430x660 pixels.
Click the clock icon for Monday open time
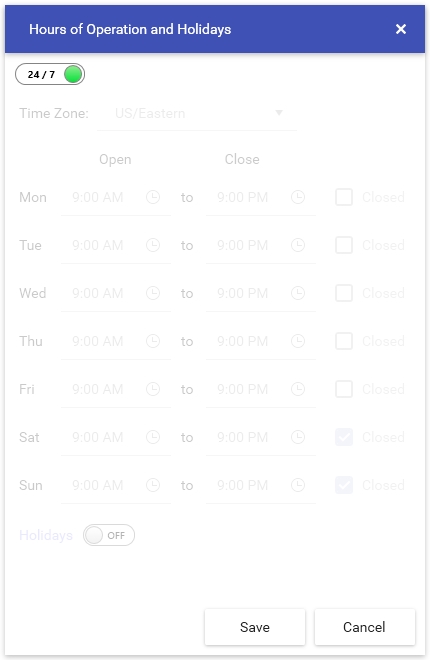pyautogui.click(x=153, y=197)
